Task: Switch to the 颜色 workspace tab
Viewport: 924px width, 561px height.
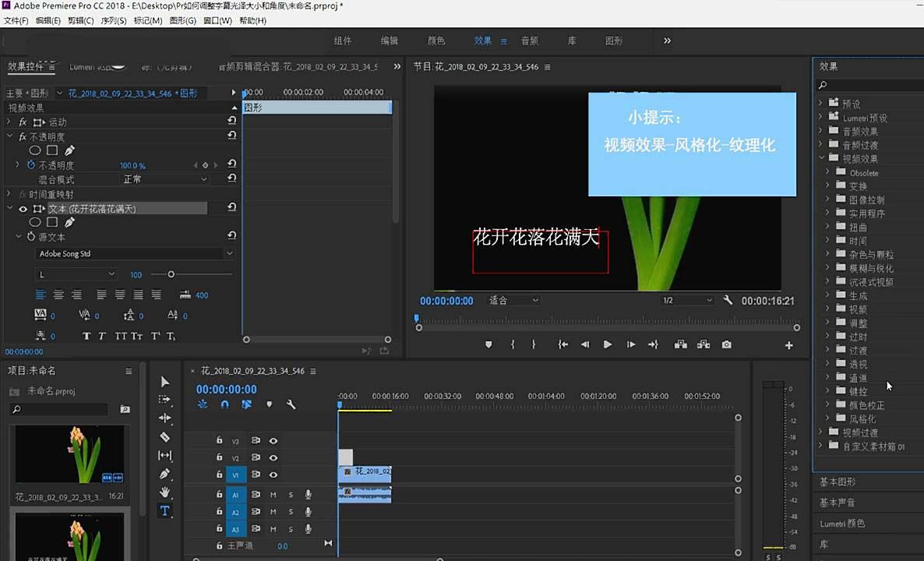Action: tap(436, 41)
